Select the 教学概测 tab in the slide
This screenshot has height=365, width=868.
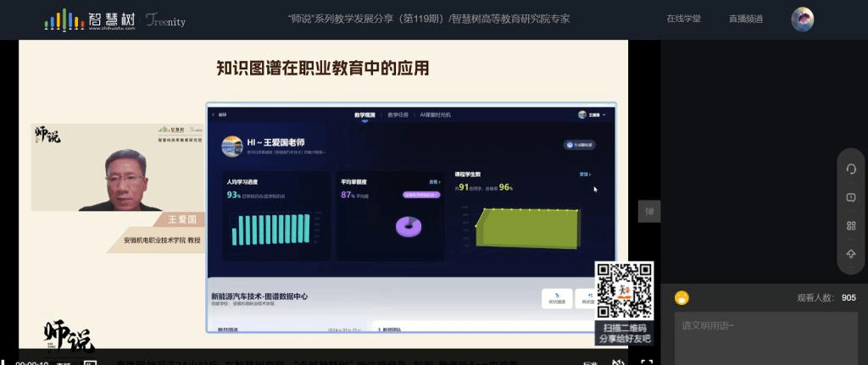click(365, 114)
